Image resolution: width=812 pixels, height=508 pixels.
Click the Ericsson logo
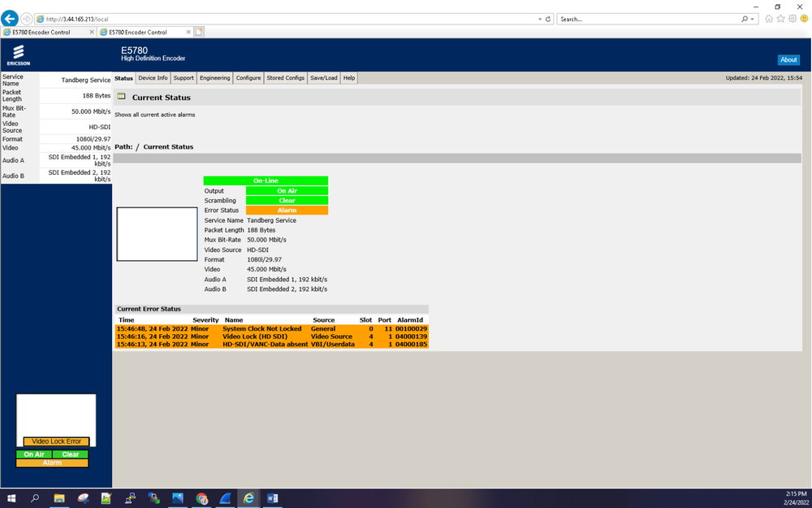click(18, 54)
